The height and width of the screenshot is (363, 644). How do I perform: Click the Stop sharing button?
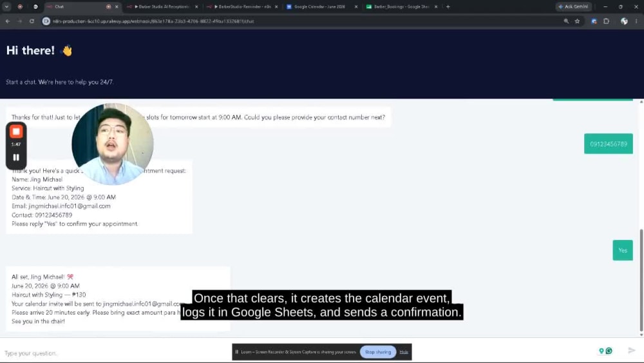click(378, 352)
